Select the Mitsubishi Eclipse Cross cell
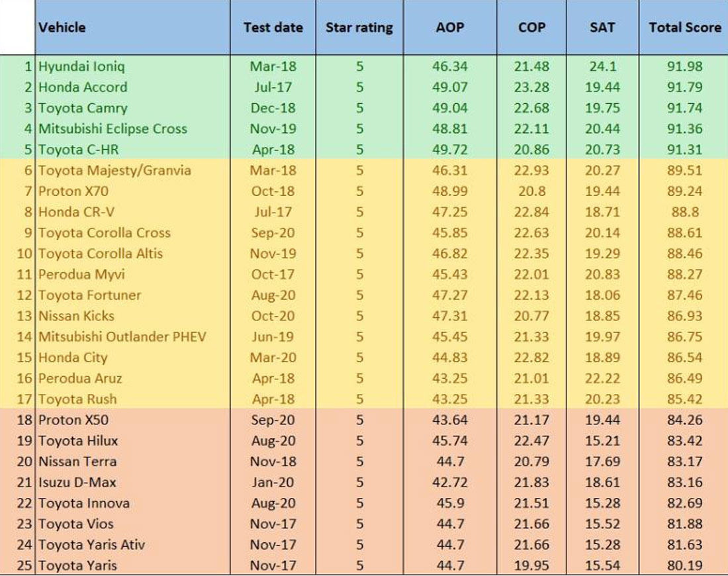 pos(113,128)
